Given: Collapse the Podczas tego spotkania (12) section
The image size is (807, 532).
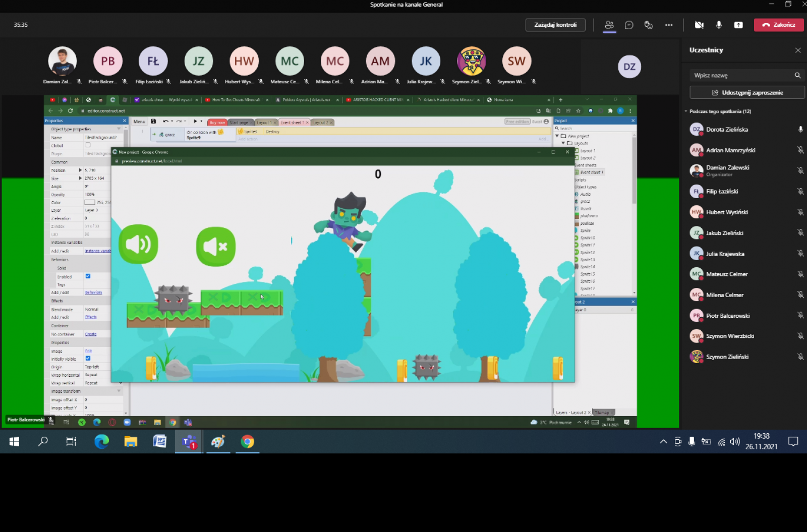Looking at the screenshot, I should coord(686,111).
